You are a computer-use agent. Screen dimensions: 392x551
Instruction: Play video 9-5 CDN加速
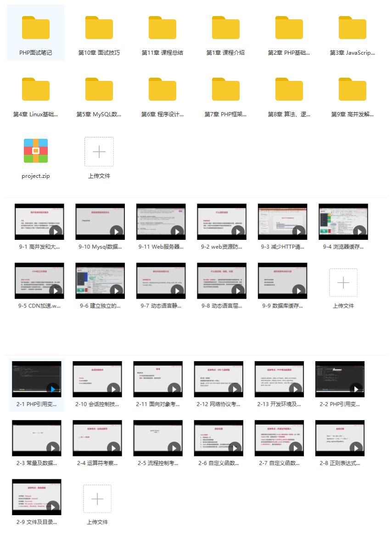39,281
